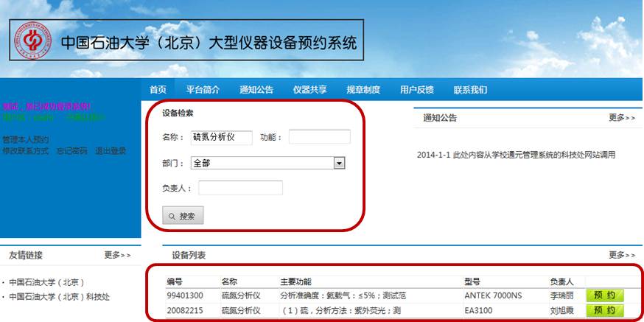Click the 功能 input field
The width and height of the screenshot is (644, 322).
(319, 137)
